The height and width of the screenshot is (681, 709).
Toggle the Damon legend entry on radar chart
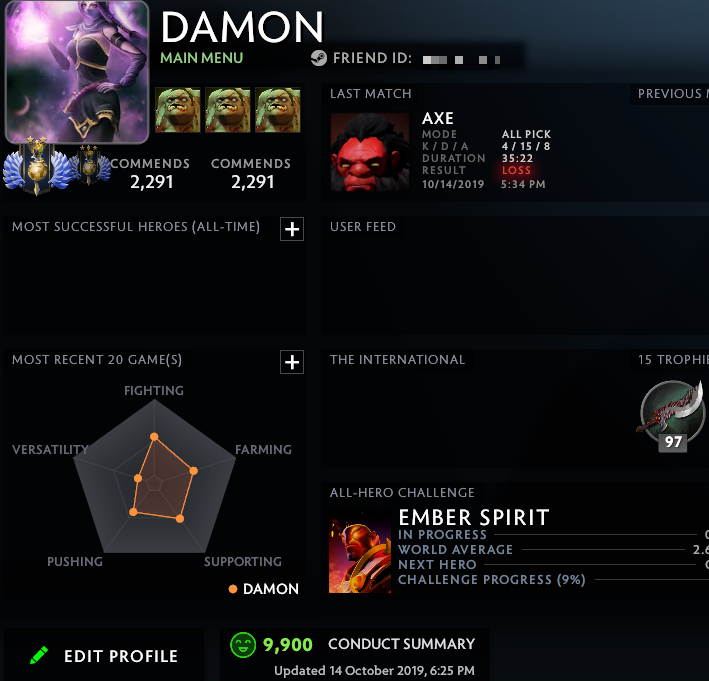pyautogui.click(x=264, y=589)
